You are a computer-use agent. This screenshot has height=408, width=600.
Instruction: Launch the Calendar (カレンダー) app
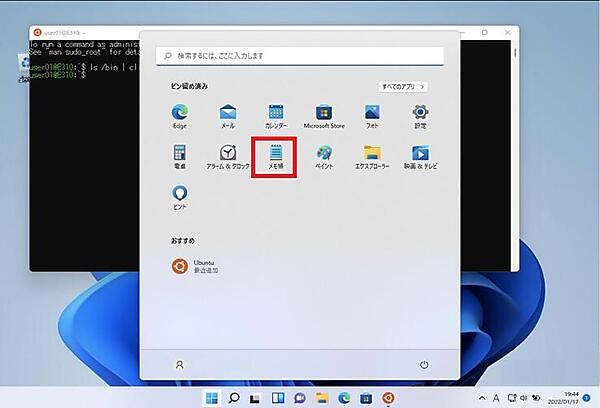click(x=276, y=116)
